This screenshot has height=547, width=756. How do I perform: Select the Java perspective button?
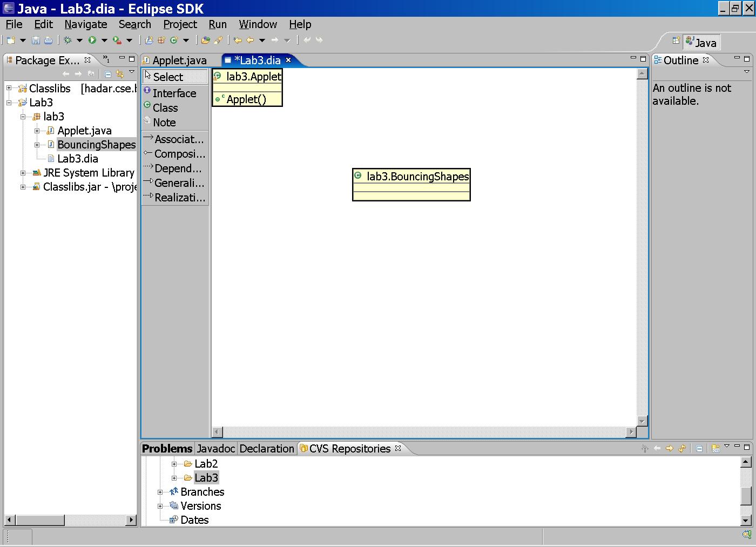click(701, 42)
